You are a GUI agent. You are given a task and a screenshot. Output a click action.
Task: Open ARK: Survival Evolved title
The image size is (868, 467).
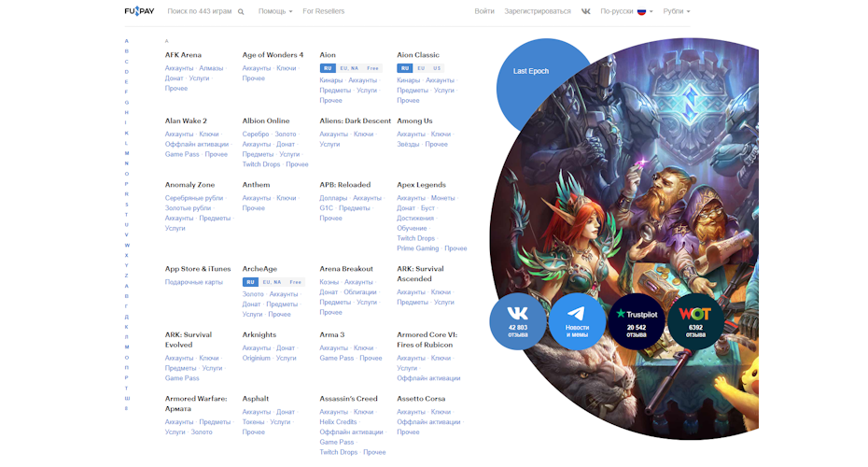click(189, 340)
